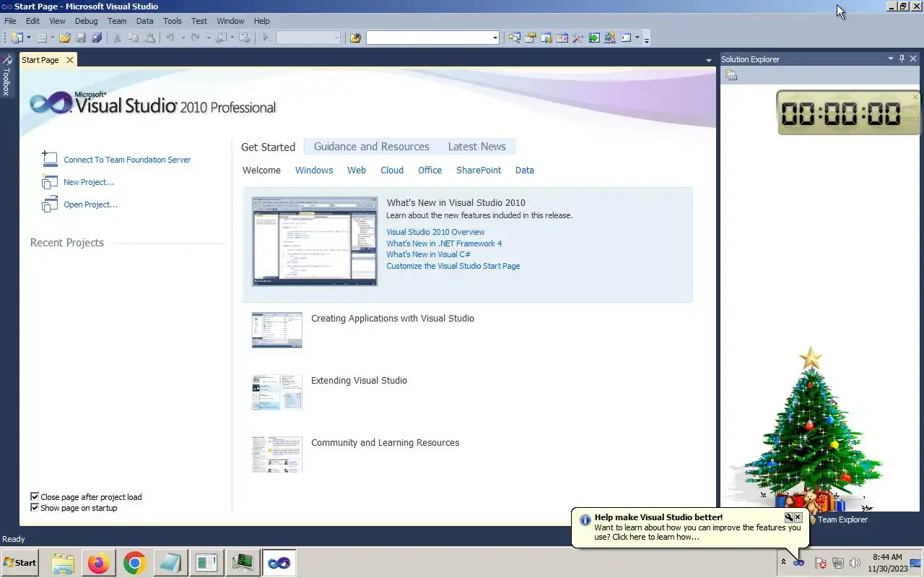924x578 pixels.
Task: Open the toolbar options overflow arrow
Action: pos(647,39)
